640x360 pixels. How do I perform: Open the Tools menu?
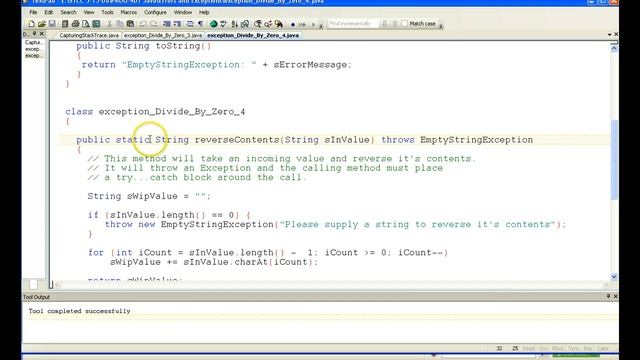click(x=107, y=12)
